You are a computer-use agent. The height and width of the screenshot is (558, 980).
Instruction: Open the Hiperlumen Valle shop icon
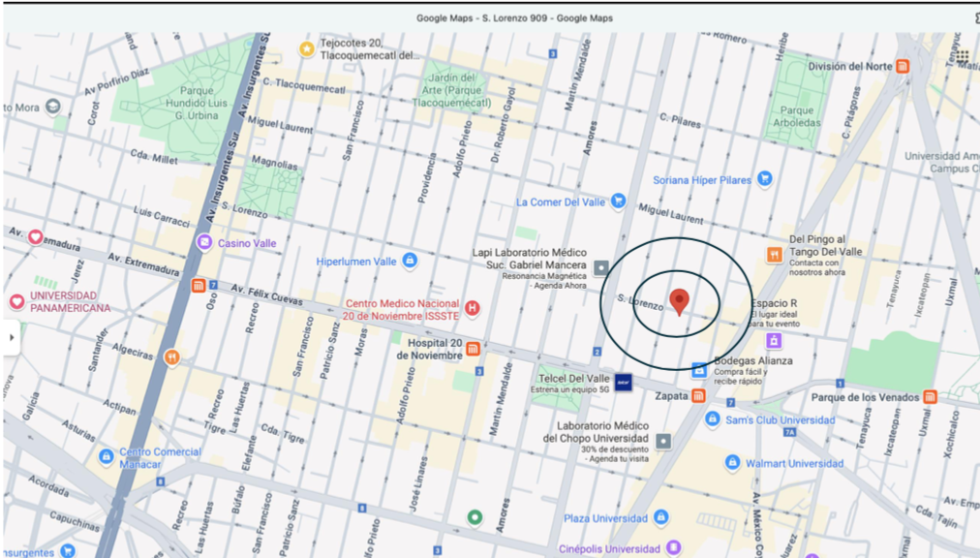coord(410,261)
